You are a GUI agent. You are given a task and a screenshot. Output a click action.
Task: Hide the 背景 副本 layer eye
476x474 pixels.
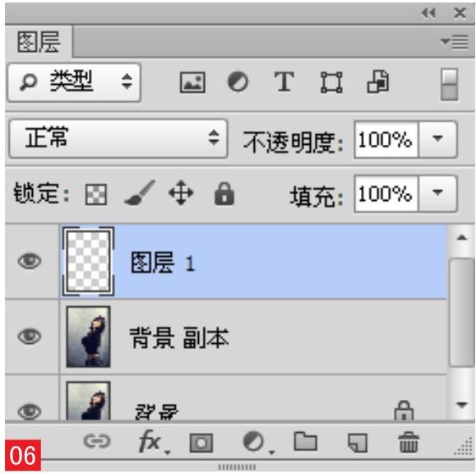30,337
